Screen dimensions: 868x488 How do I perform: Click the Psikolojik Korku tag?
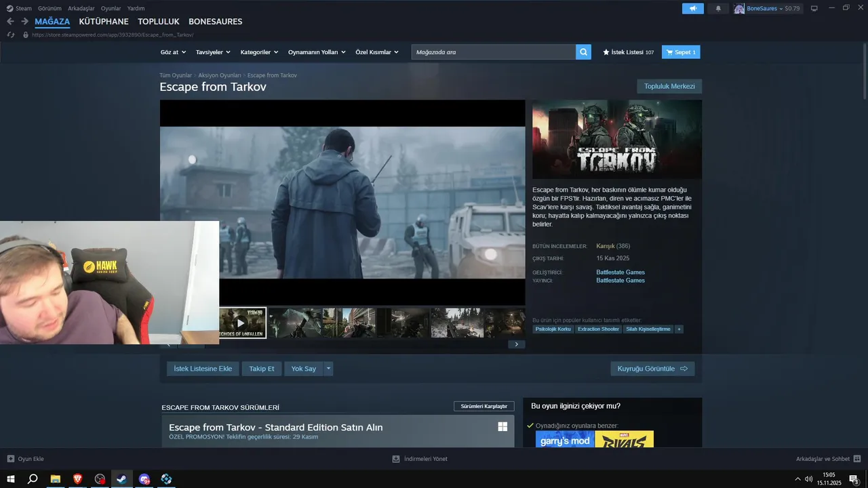[553, 329]
